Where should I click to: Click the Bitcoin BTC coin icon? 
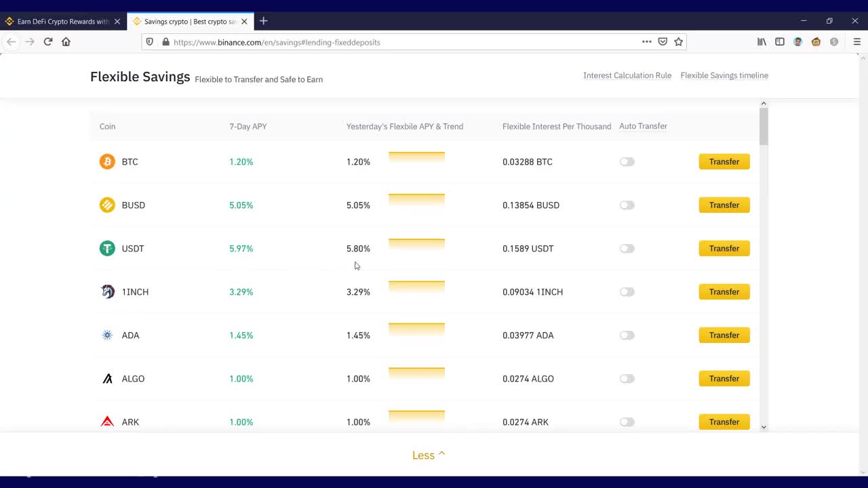pyautogui.click(x=107, y=161)
